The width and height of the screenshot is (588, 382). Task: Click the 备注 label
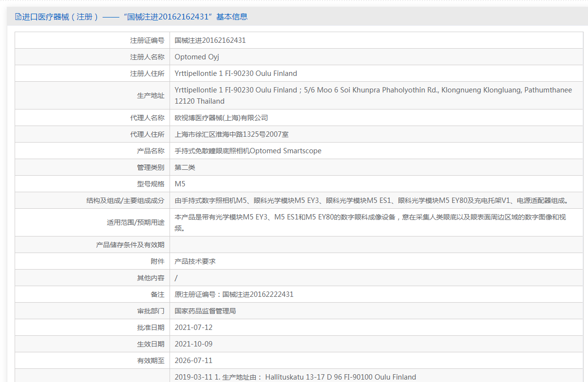[x=157, y=294]
